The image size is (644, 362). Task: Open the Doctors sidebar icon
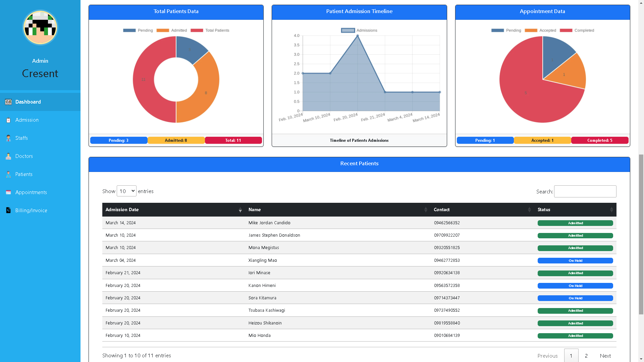point(8,156)
